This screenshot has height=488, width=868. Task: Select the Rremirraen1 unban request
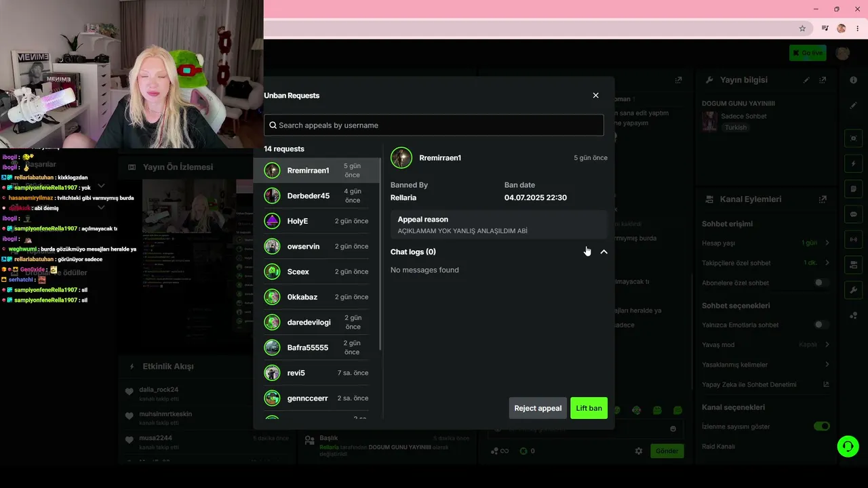click(317, 170)
